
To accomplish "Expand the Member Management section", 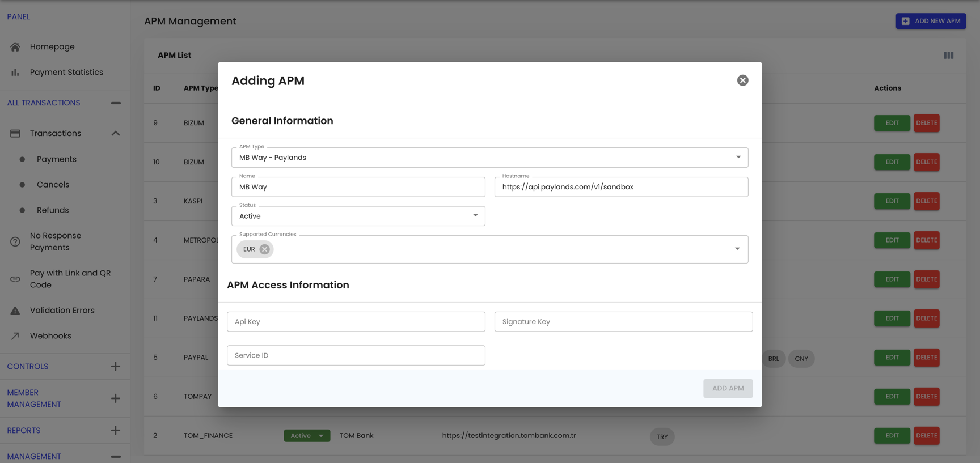I will [x=116, y=398].
